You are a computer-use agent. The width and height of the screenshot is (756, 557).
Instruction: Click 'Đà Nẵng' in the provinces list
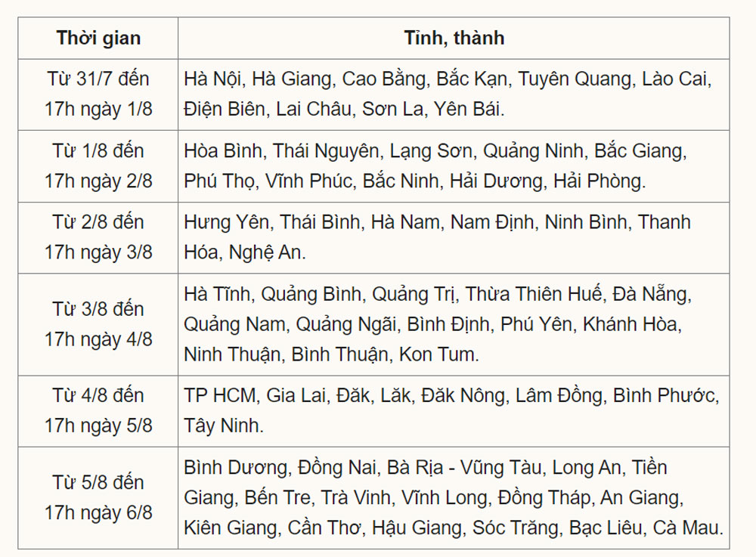652,294
